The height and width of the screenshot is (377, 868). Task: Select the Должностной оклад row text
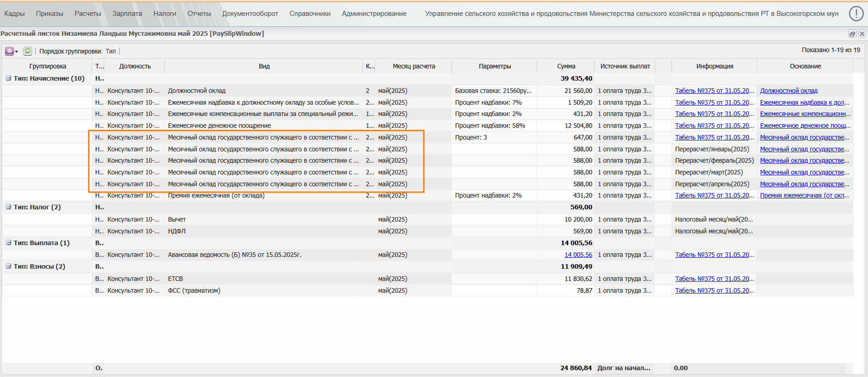tap(197, 91)
